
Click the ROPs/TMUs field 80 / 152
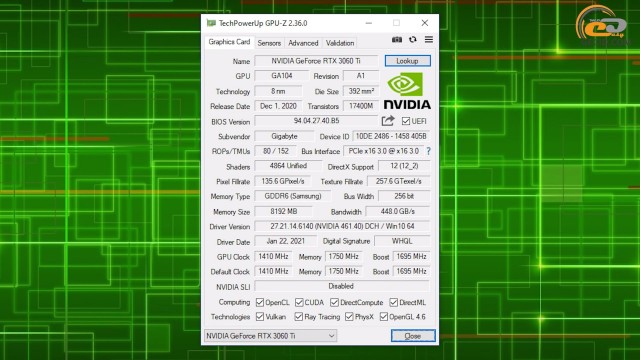tap(276, 151)
